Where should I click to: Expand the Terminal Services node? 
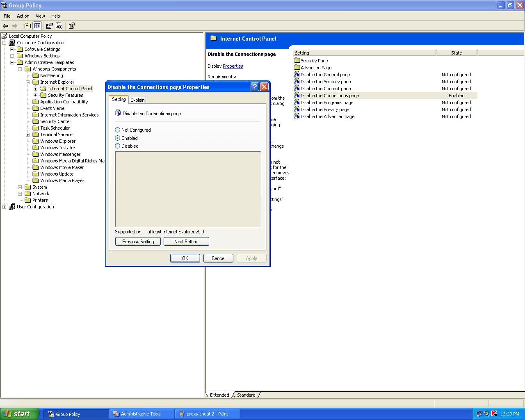point(28,135)
